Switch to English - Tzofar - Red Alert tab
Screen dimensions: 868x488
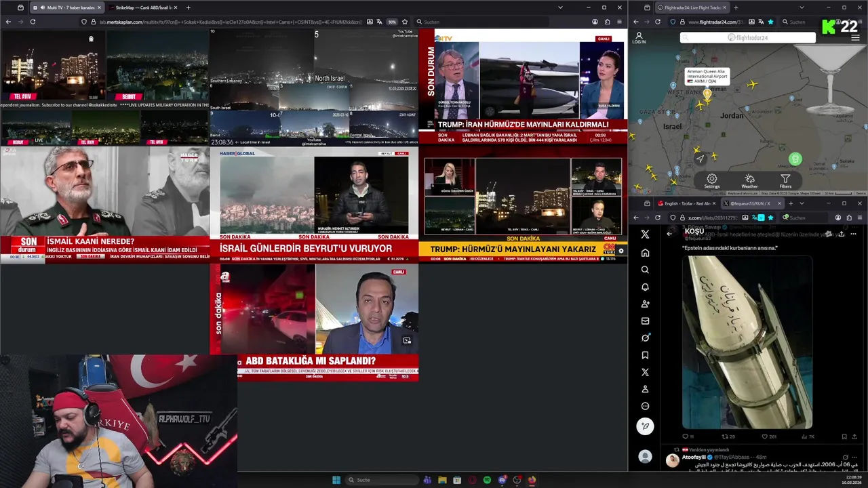(687, 203)
